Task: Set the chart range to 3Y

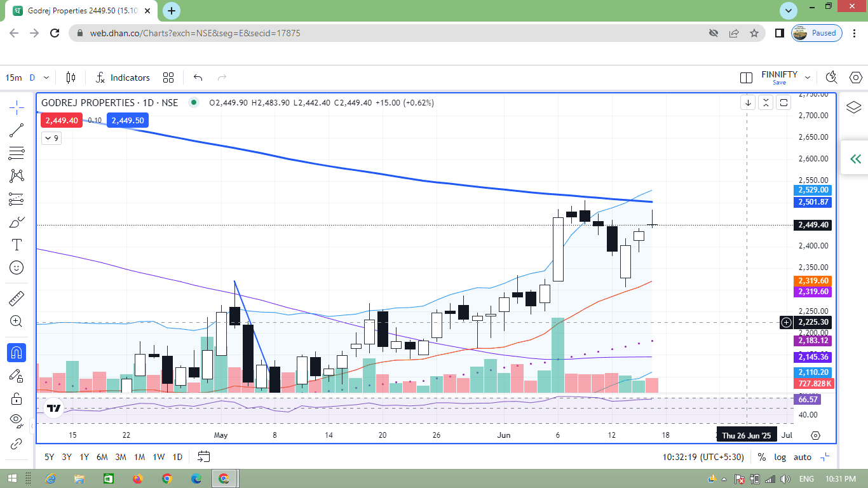Action: pyautogui.click(x=67, y=457)
